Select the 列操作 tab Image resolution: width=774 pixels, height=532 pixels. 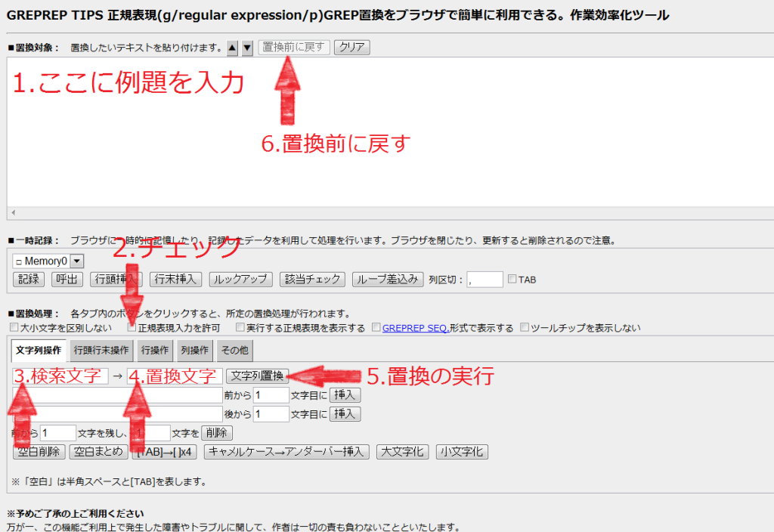coord(194,351)
